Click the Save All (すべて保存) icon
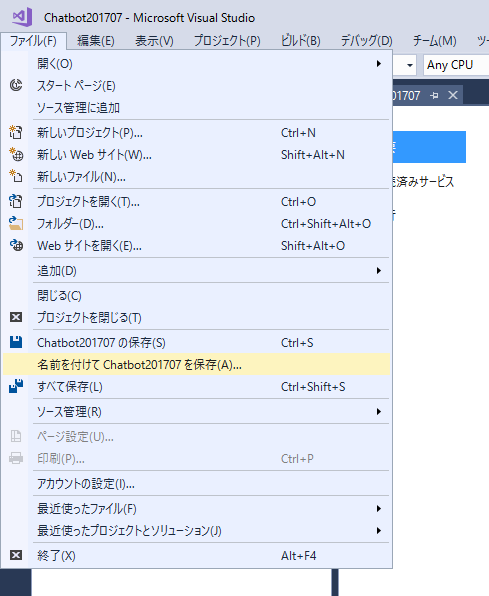This screenshot has height=596, width=489. (16, 386)
